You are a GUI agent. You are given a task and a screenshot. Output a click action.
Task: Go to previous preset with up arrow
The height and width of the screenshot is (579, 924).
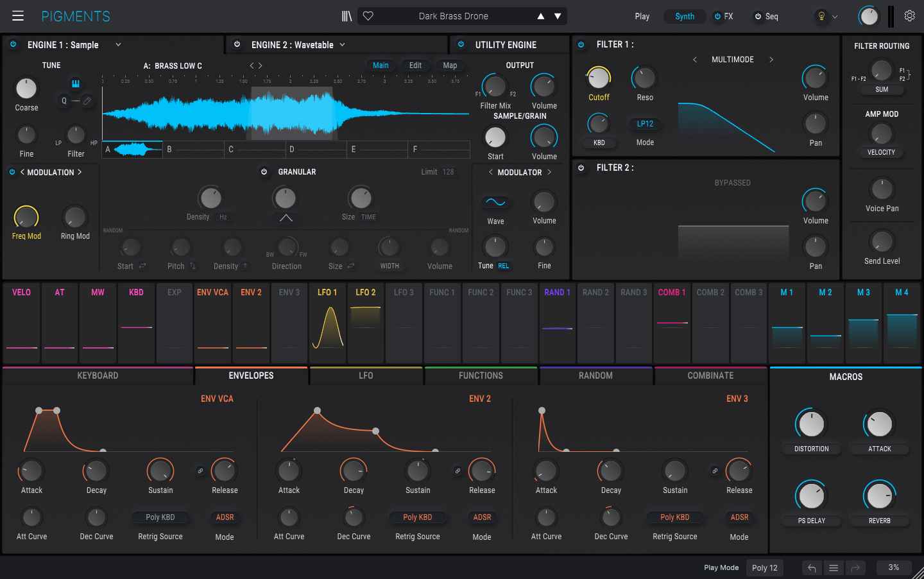(541, 16)
